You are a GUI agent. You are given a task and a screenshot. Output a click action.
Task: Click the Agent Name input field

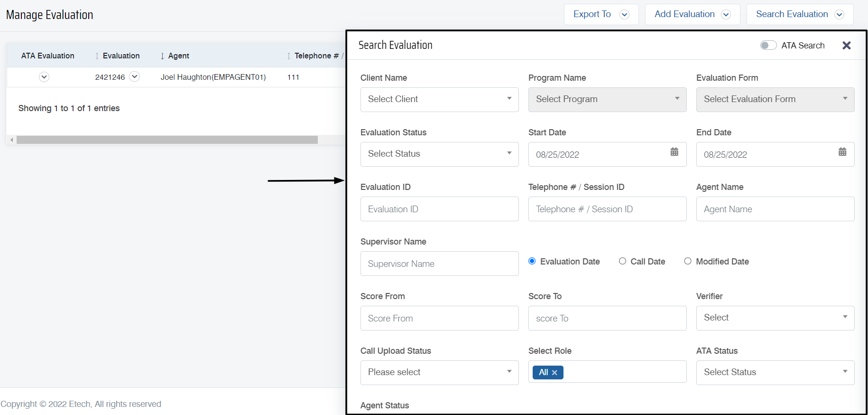[x=775, y=209]
